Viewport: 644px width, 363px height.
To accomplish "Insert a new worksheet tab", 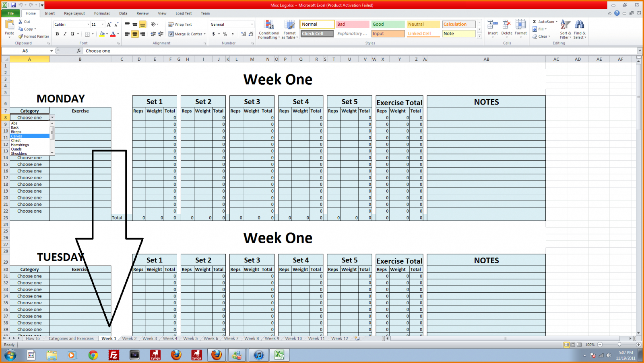I will tap(357, 338).
